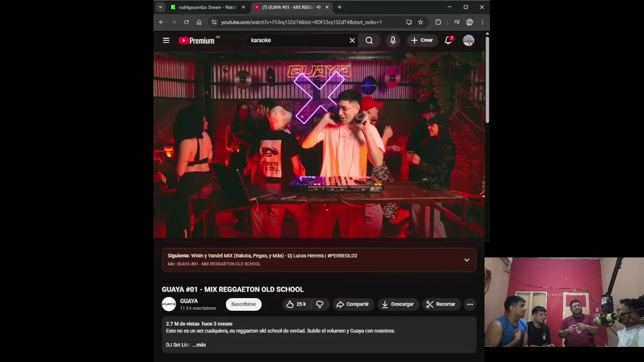
Task: Bookmark this page with the star
Action: click(421, 22)
